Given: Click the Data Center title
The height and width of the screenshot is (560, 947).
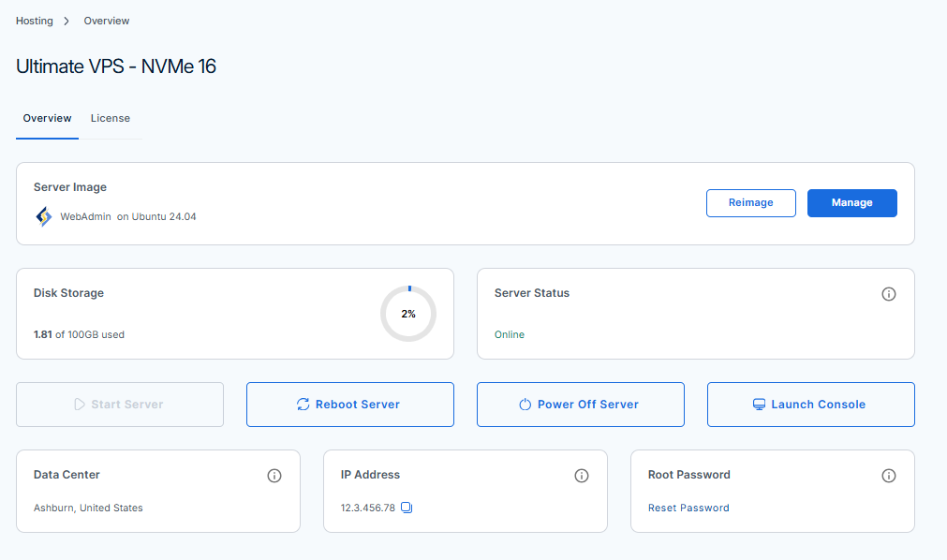Looking at the screenshot, I should pyautogui.click(x=67, y=475).
